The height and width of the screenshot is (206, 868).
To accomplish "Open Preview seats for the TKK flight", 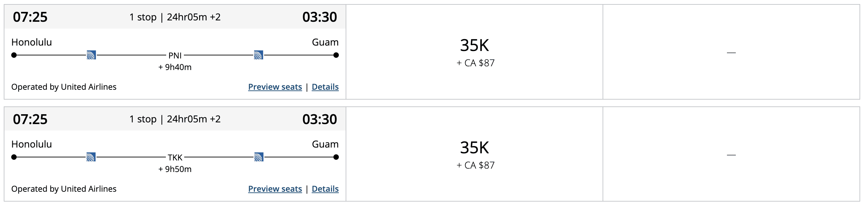I will point(275,189).
